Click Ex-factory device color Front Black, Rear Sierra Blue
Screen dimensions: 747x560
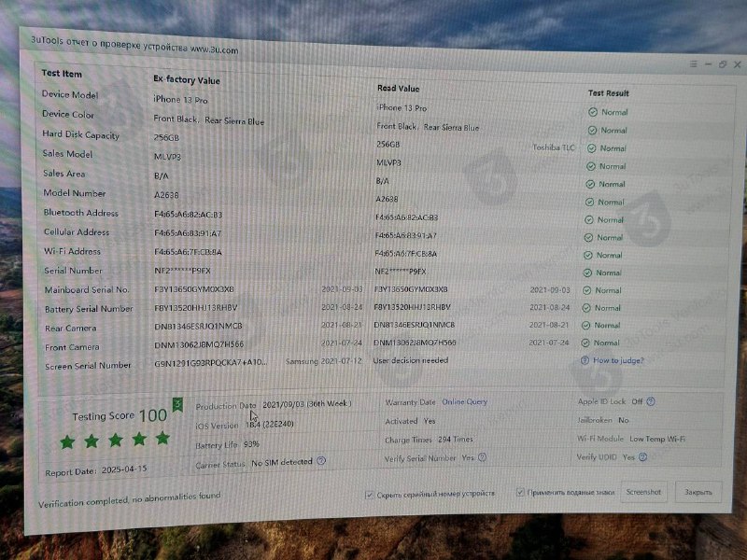tap(208, 120)
